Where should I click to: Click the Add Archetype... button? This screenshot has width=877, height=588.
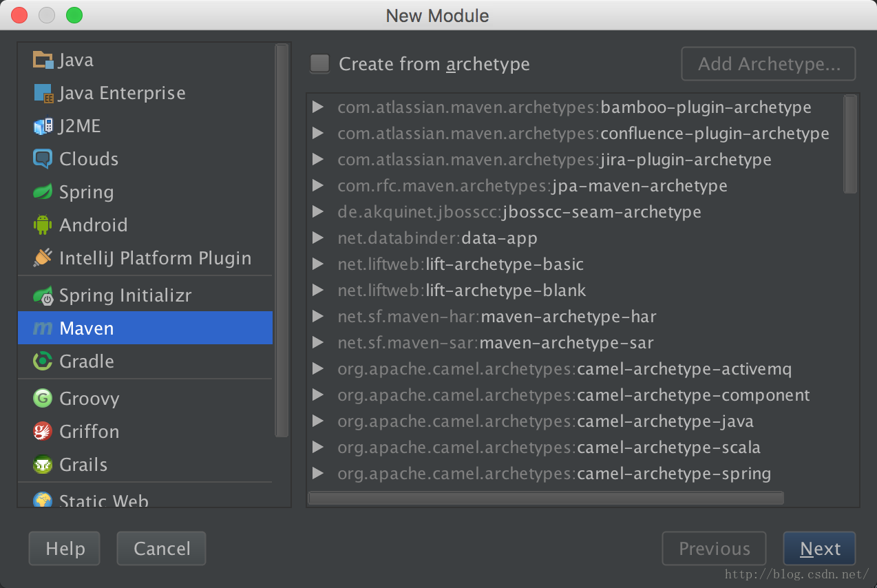tap(768, 64)
